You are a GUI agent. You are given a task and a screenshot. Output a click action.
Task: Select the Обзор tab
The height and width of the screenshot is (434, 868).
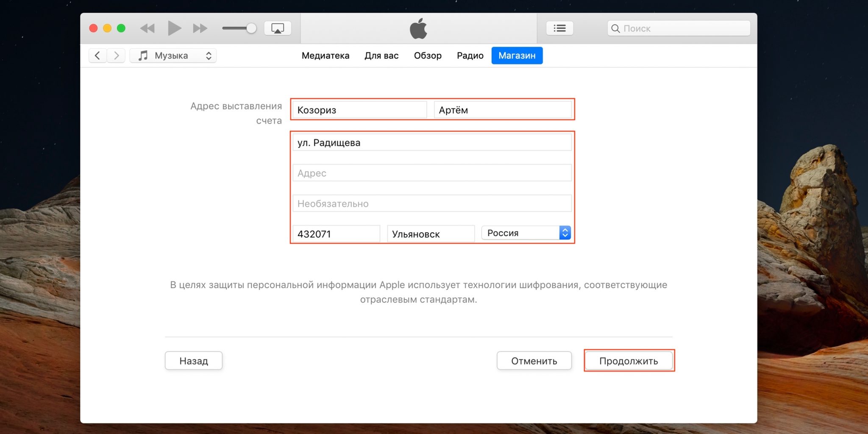(x=428, y=56)
